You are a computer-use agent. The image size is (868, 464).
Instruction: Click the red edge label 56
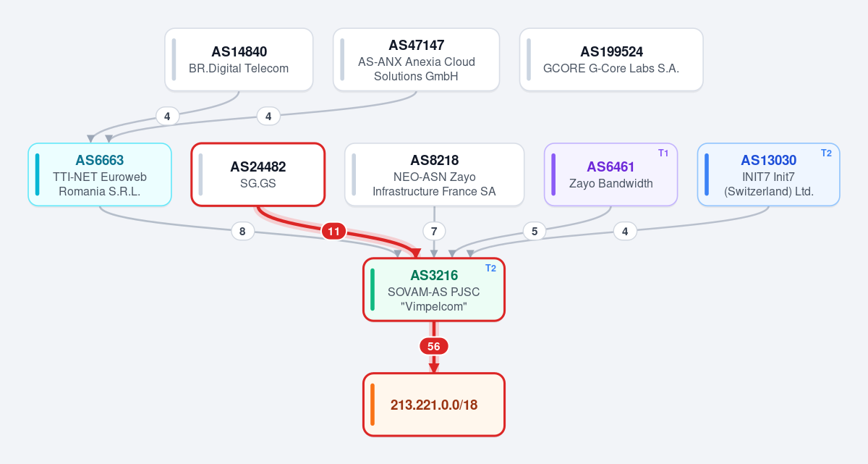pos(434,346)
